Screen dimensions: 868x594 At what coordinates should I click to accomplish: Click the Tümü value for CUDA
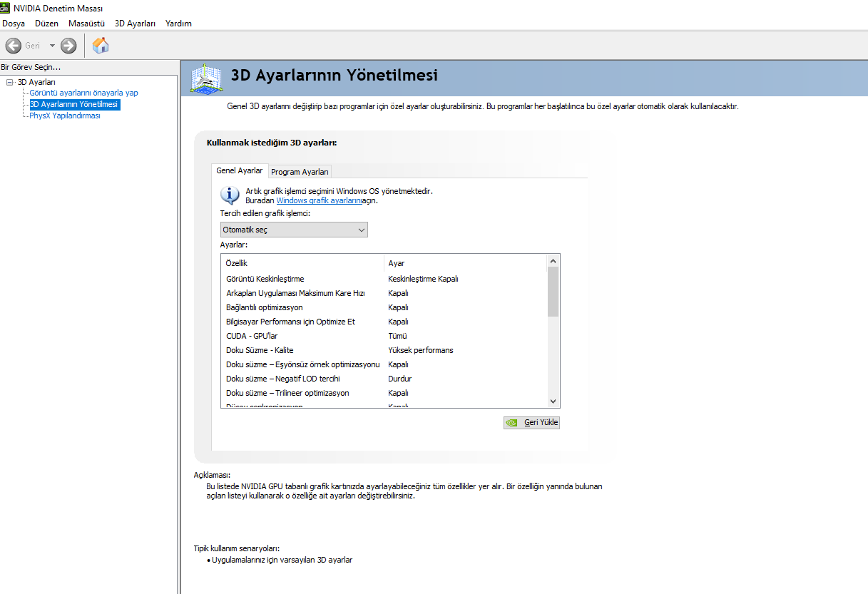pos(397,336)
